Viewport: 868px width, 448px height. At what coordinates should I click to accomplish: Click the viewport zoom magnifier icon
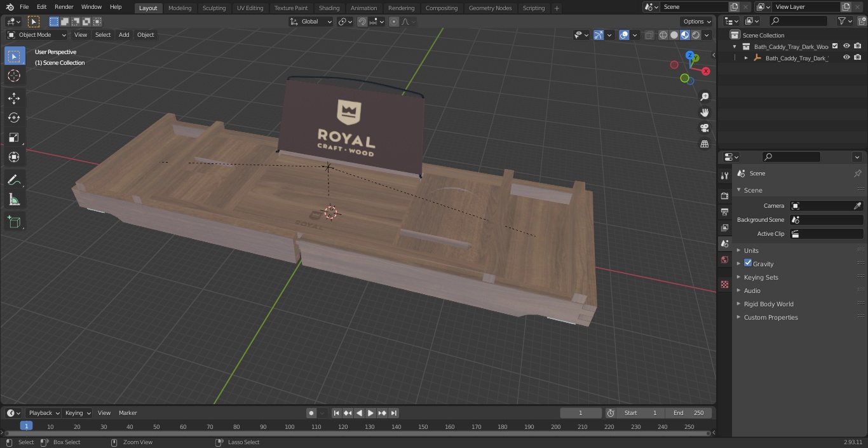click(704, 97)
